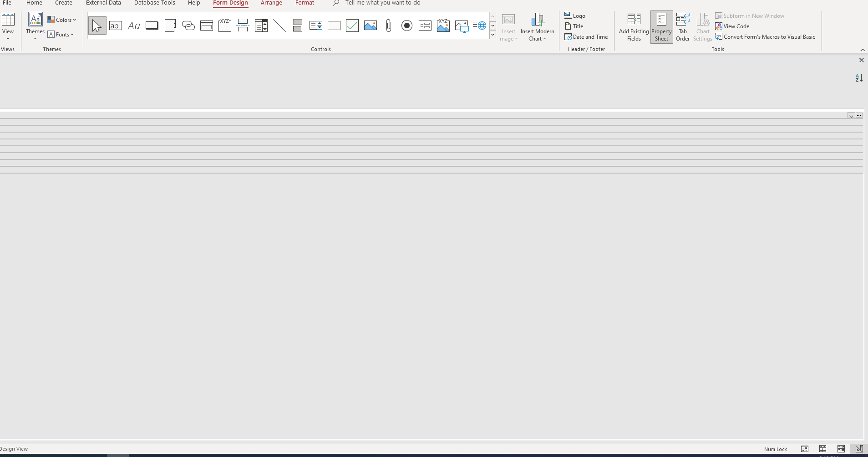Switch to the Home tab

34,3
